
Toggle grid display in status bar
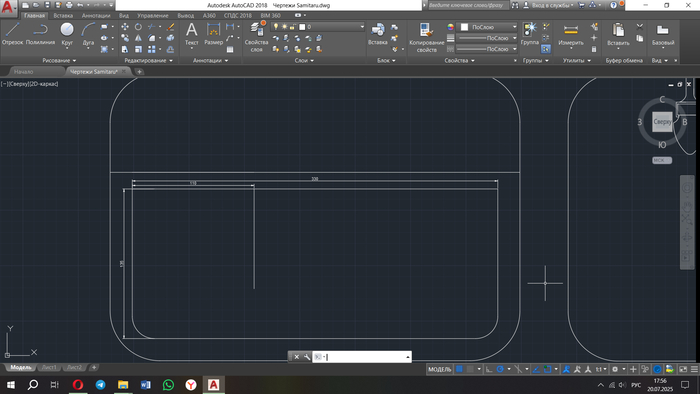(x=459, y=369)
